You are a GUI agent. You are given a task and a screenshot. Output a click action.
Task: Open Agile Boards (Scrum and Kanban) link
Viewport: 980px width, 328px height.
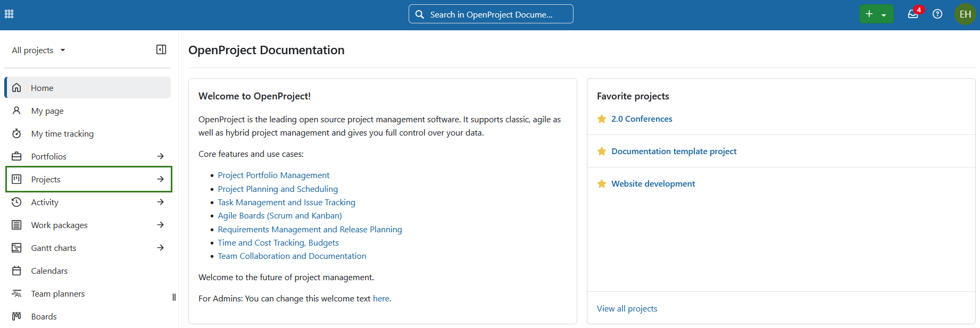pyautogui.click(x=280, y=216)
